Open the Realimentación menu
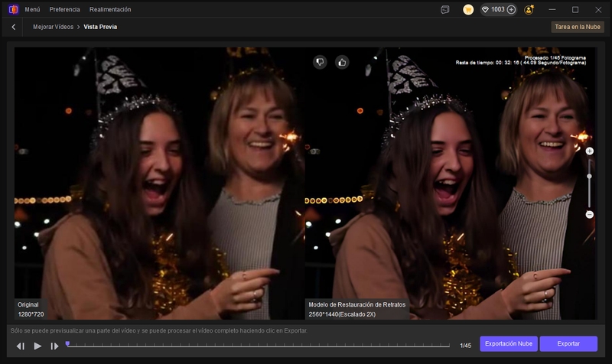This screenshot has width=612, height=364. pos(110,9)
